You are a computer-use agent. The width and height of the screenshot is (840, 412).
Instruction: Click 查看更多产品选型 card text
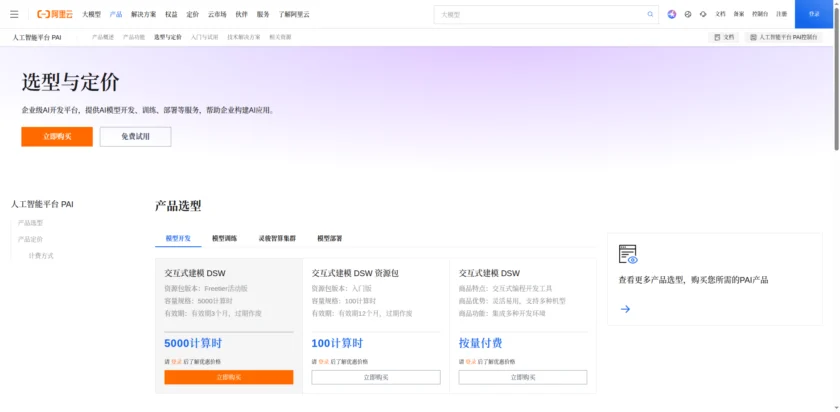(x=693, y=280)
